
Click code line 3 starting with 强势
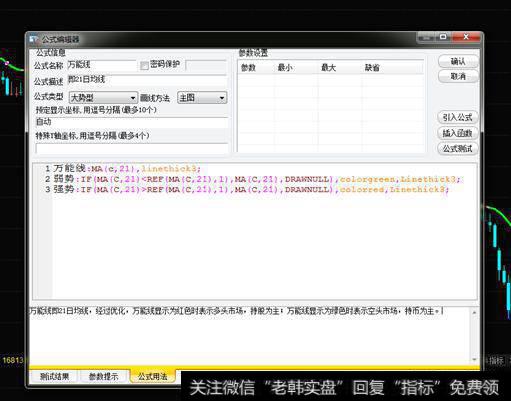pyautogui.click(x=251, y=189)
